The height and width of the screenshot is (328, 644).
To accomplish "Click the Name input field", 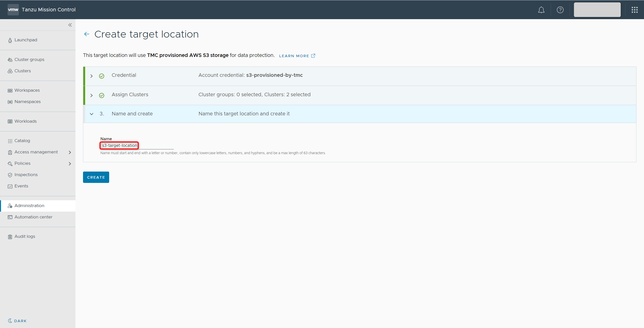I will click(137, 146).
